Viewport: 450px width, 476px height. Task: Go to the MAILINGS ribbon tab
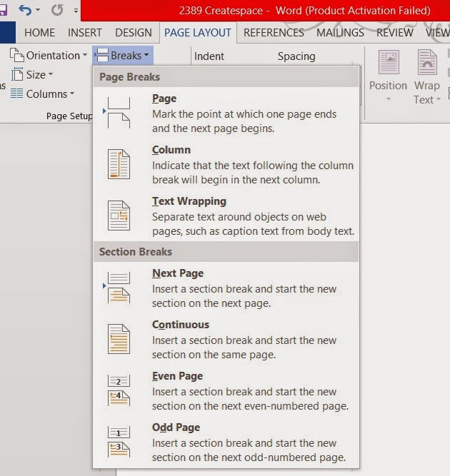coord(340,33)
